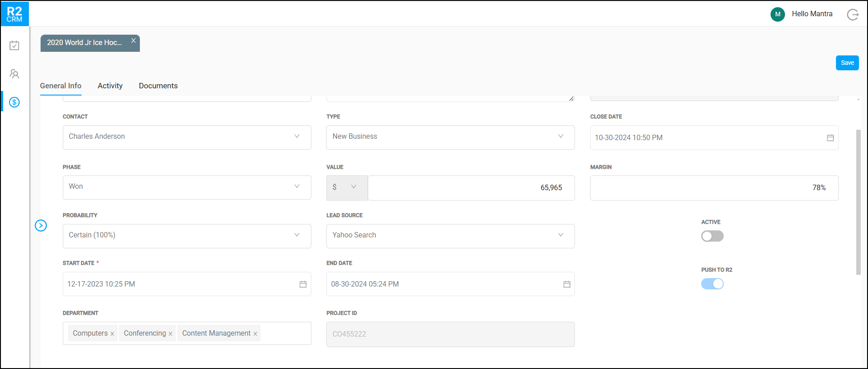Screen dimensions: 868x369
Task: Expand the Phase dropdown showing Won
Action: click(x=187, y=187)
